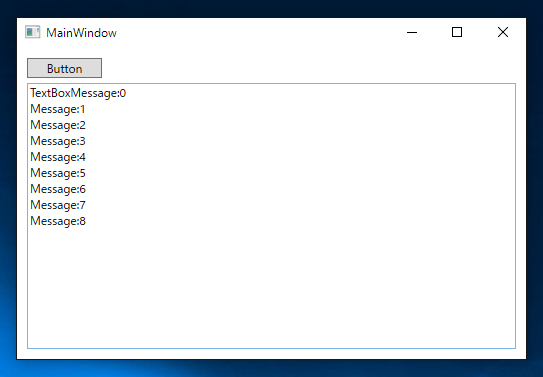Place cursor on line Message:3
The height and width of the screenshot is (377, 543).
tap(58, 141)
